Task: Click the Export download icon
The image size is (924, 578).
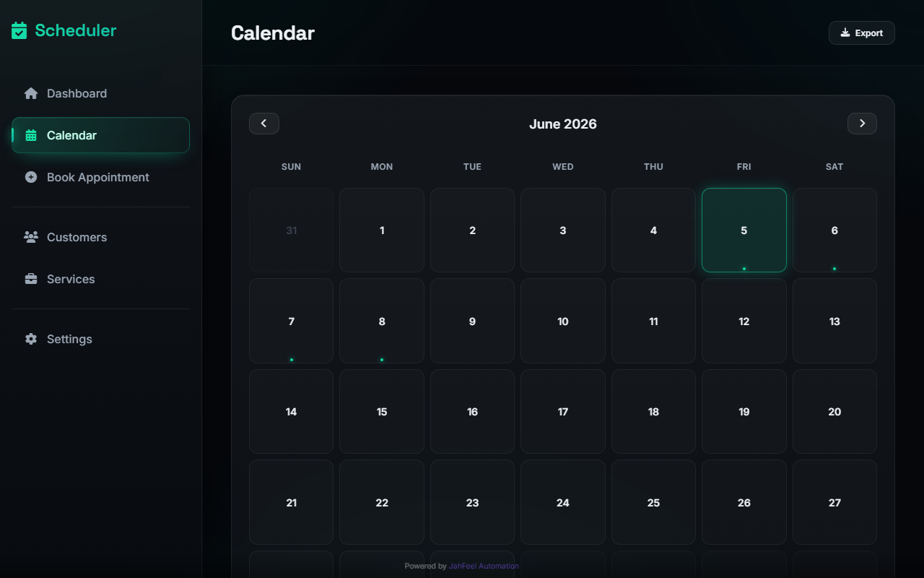Action: tap(845, 33)
